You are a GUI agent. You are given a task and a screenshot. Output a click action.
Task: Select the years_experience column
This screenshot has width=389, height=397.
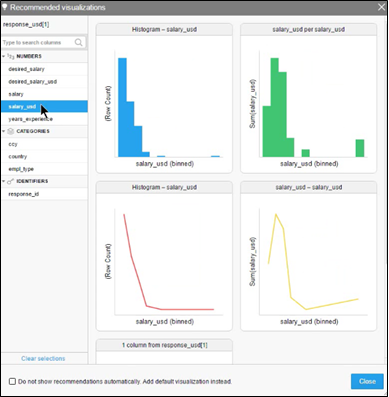[x=44, y=119]
